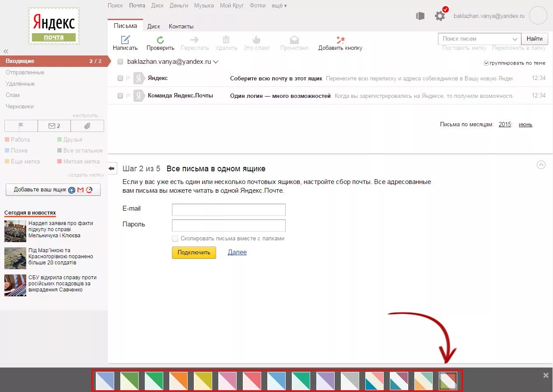Viewport: 553px width, 392px height.
Task: Click the Найти search button
Action: 535,39
